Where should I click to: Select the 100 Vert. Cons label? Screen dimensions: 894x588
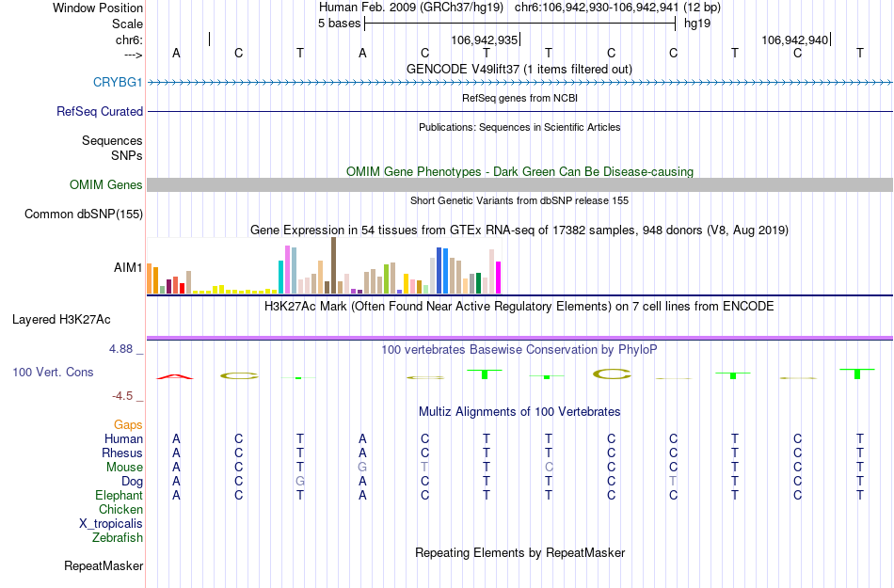tap(53, 372)
